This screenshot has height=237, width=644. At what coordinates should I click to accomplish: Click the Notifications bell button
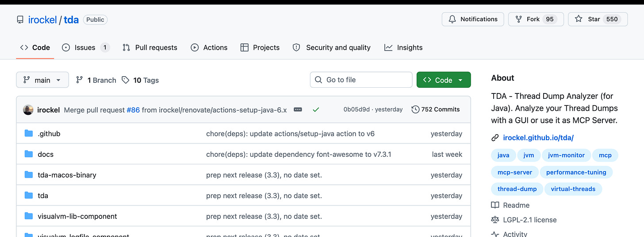pyautogui.click(x=473, y=19)
